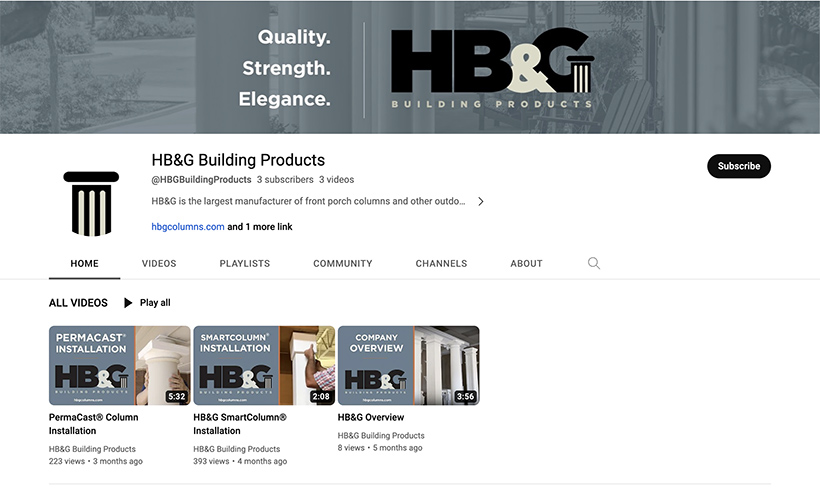Subscribe to HB&G Building Products channel
Image resolution: width=820 pixels, height=491 pixels.
[738, 166]
